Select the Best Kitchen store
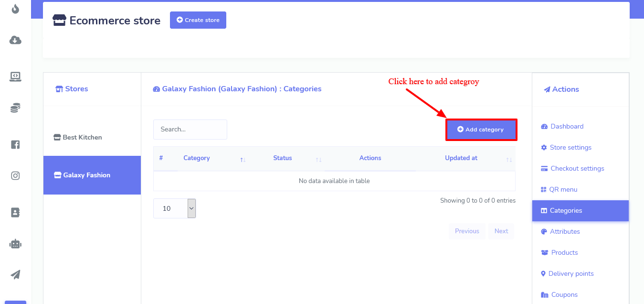This screenshot has width=644, height=304. click(x=92, y=137)
